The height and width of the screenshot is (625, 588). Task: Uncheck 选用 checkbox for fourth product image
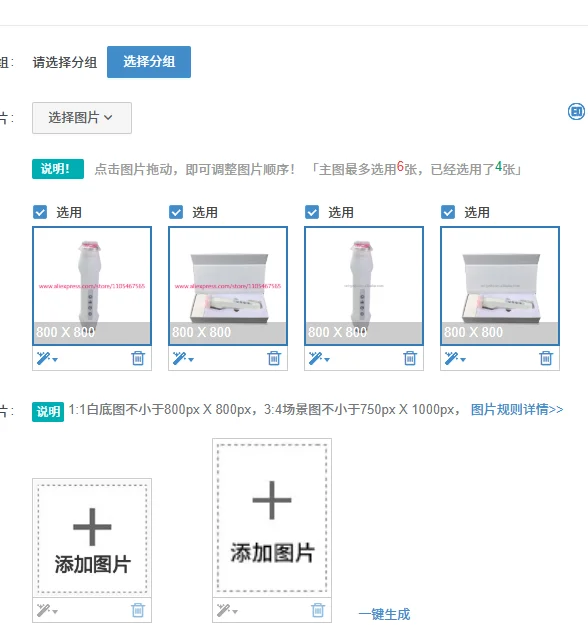448,212
